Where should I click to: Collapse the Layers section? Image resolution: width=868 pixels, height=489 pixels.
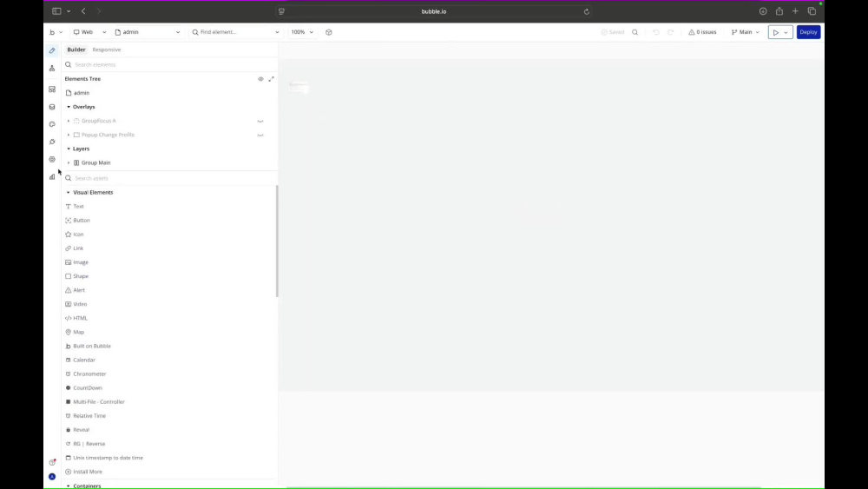pyautogui.click(x=69, y=149)
